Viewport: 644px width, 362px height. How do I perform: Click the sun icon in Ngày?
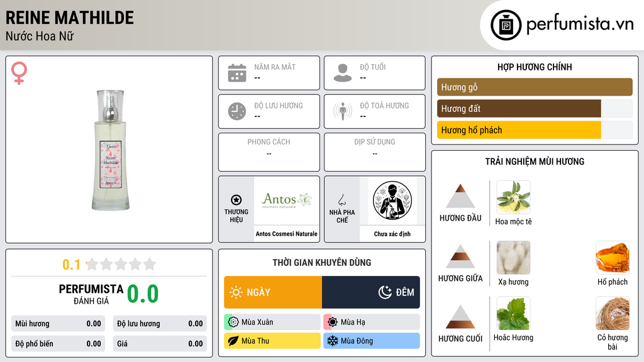(x=236, y=292)
